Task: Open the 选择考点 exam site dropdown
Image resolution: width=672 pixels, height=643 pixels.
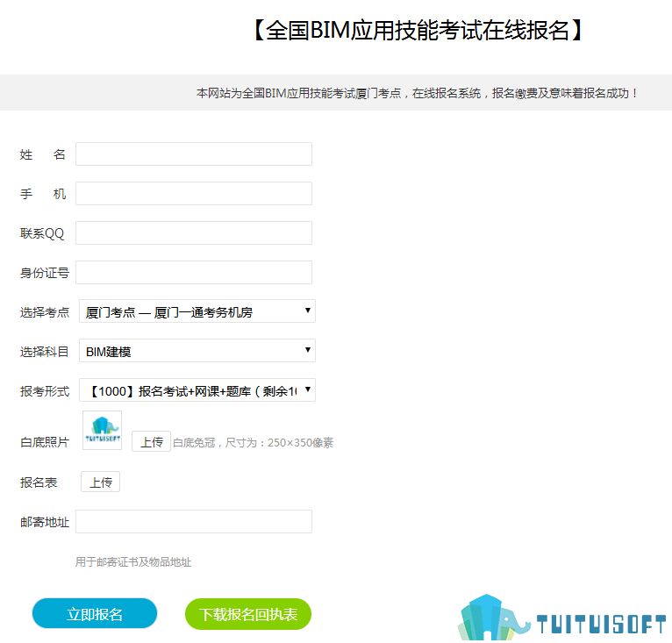Action: coord(197,311)
